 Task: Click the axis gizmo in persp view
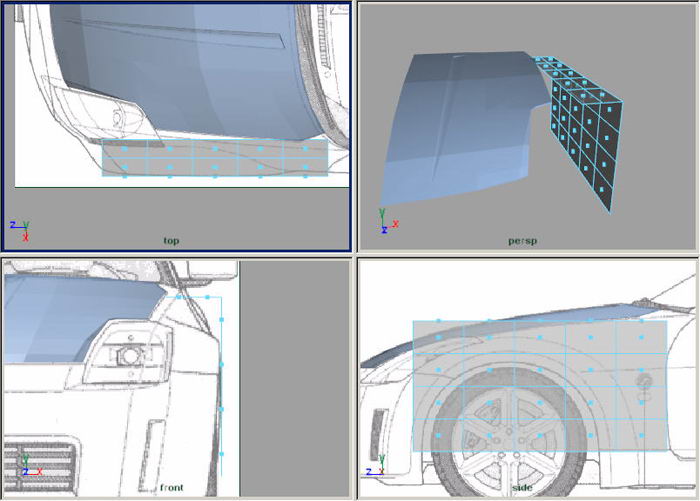pyautogui.click(x=385, y=221)
